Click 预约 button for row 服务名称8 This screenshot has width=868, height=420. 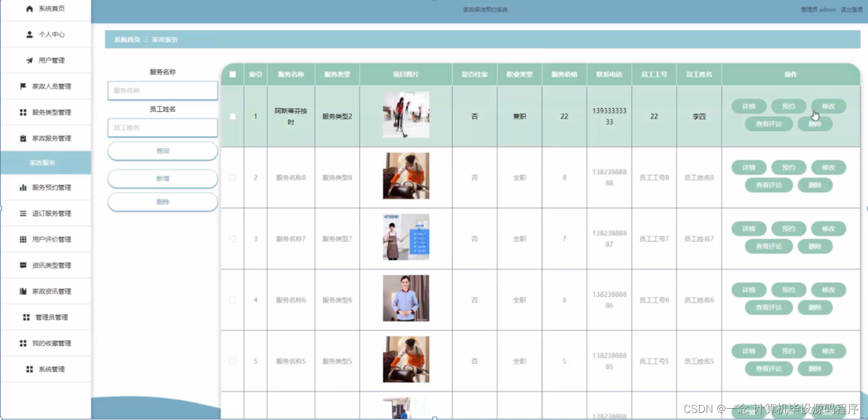[789, 168]
